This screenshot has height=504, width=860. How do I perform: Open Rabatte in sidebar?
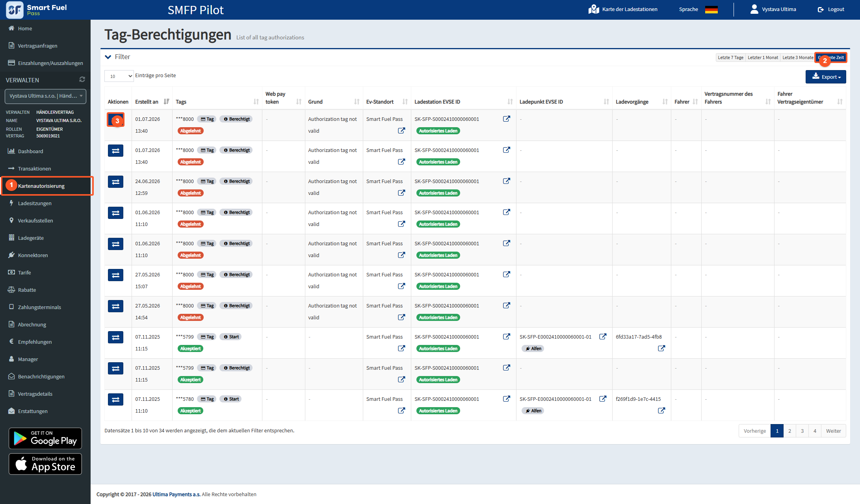point(45,290)
